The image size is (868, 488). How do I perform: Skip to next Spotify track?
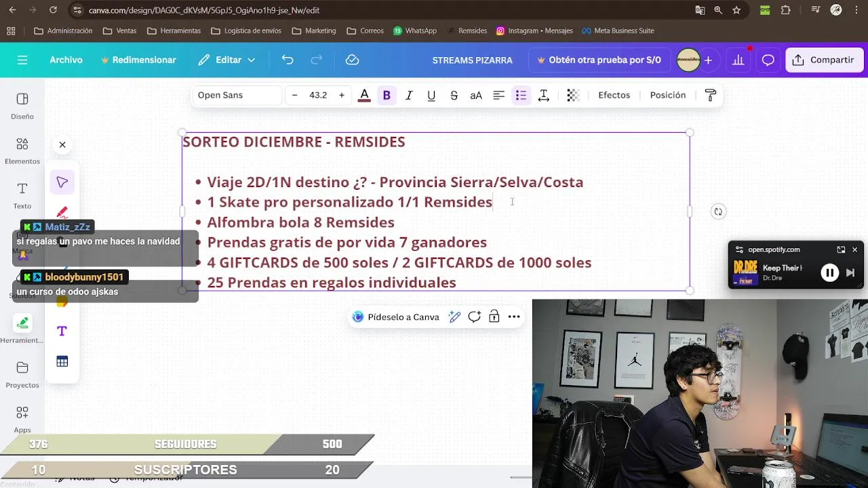tap(850, 272)
